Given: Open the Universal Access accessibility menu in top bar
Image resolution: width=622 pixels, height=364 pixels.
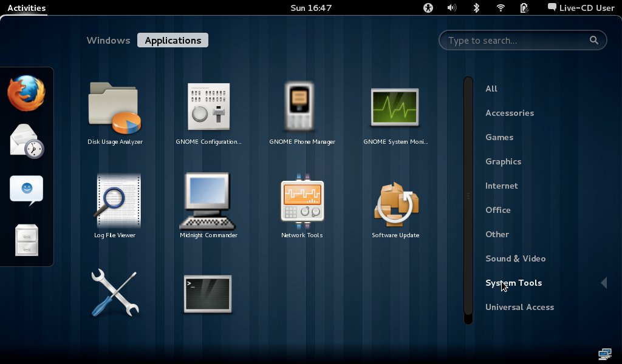Looking at the screenshot, I should pos(429,8).
